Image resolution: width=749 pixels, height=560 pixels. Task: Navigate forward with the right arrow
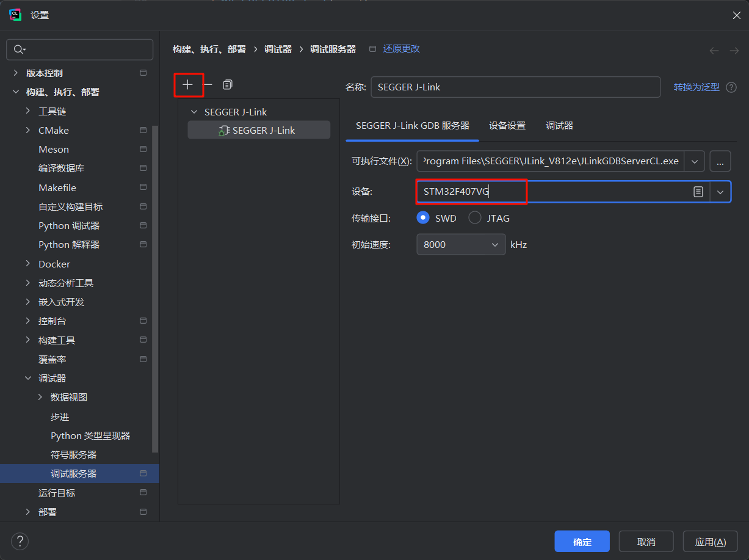[x=734, y=51]
